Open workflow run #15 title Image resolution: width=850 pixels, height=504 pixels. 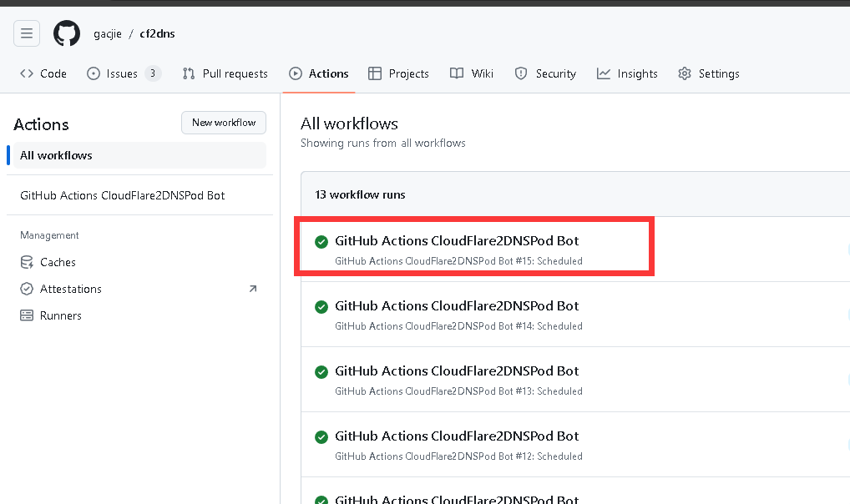coord(457,240)
